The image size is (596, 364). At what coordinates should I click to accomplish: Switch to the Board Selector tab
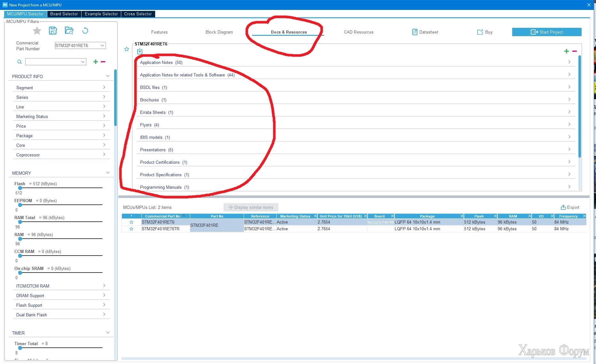[x=64, y=14]
